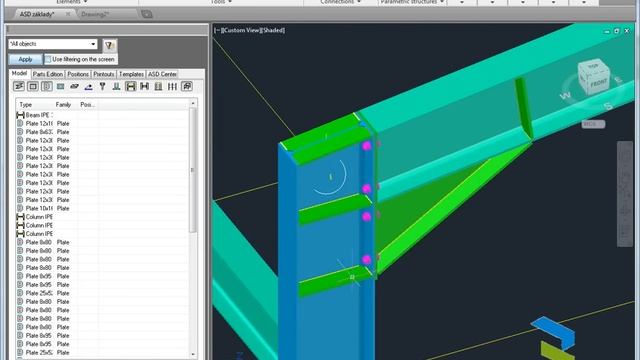
Task: Toggle the document page toolbar icon
Action: [x=47, y=86]
